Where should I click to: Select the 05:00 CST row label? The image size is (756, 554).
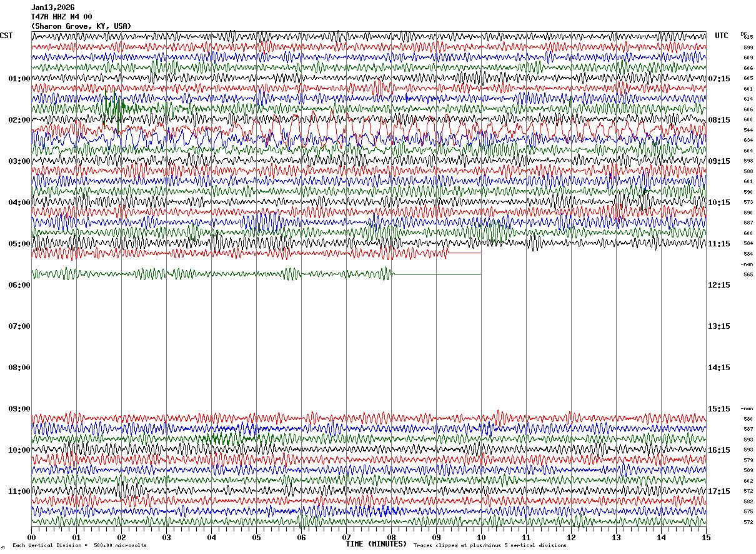(x=19, y=244)
